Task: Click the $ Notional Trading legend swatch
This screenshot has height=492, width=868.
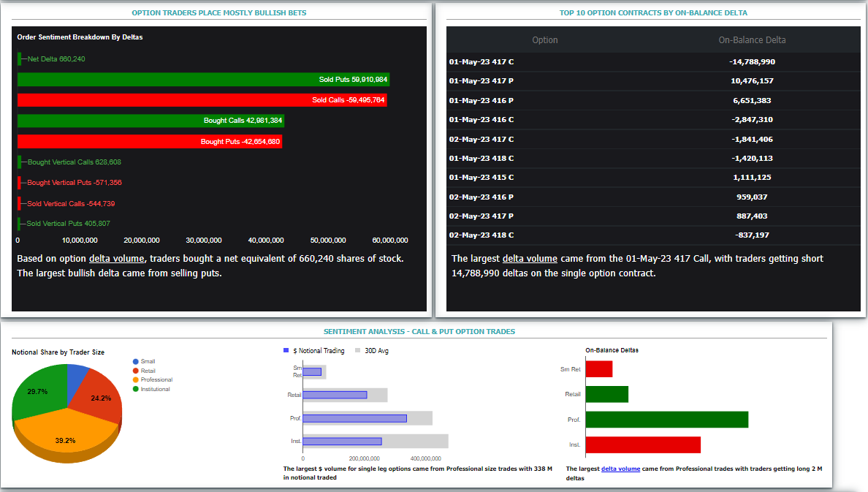Action: click(x=286, y=350)
